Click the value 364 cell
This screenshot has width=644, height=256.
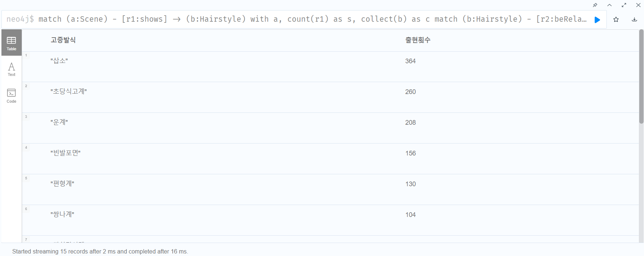click(x=410, y=61)
